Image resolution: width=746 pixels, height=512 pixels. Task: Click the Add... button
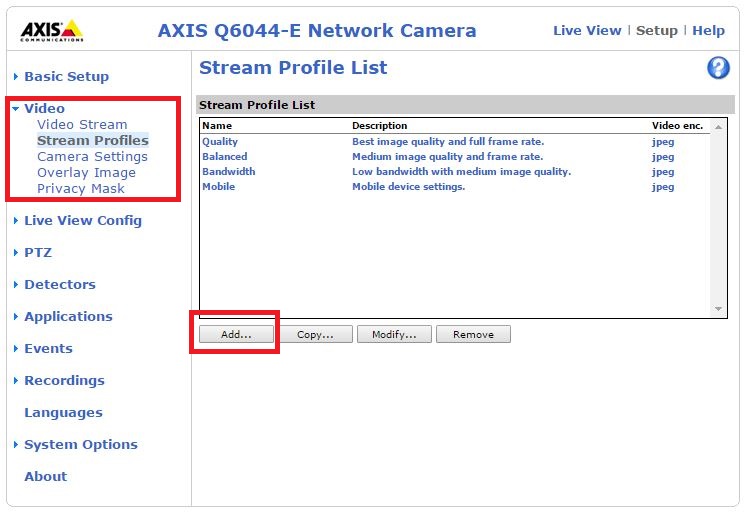tap(236, 334)
